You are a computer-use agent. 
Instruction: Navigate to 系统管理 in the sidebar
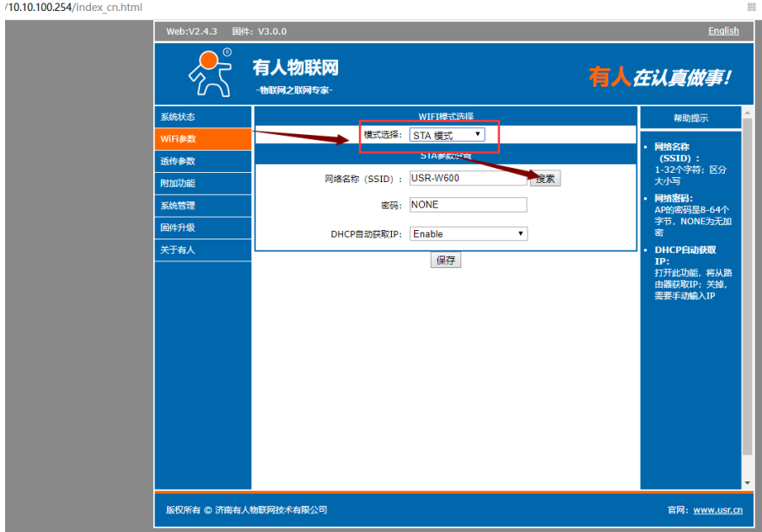click(202, 206)
